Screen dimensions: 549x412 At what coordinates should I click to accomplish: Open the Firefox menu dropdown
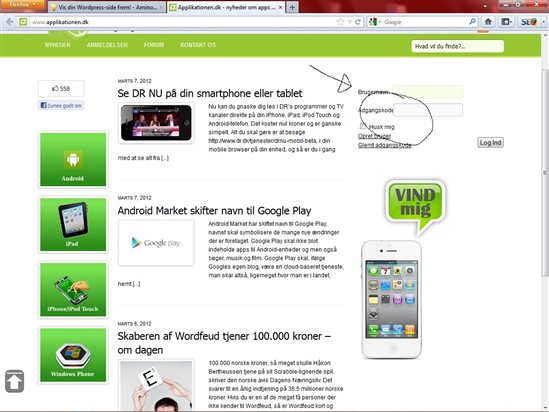click(22, 5)
